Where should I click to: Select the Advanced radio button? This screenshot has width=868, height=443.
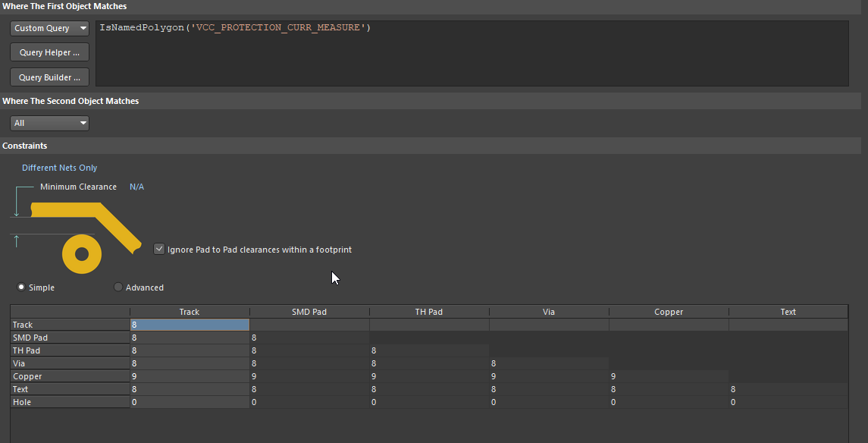118,287
